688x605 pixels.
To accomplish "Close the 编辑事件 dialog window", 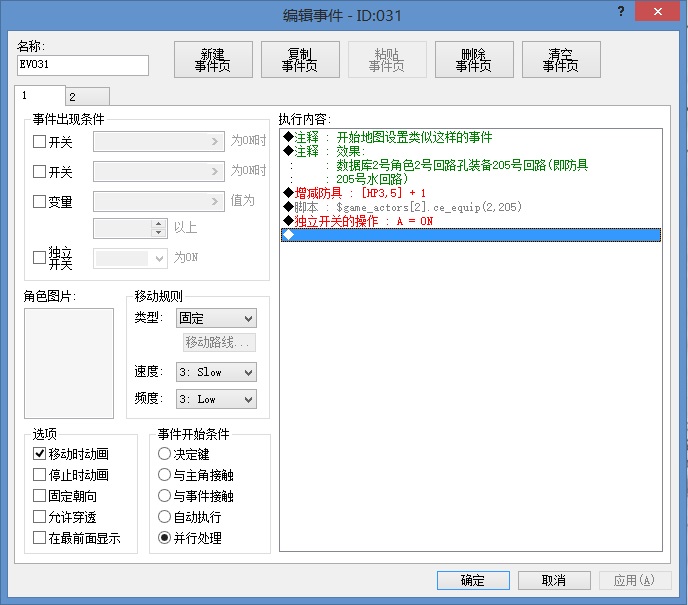I will pos(657,12).
